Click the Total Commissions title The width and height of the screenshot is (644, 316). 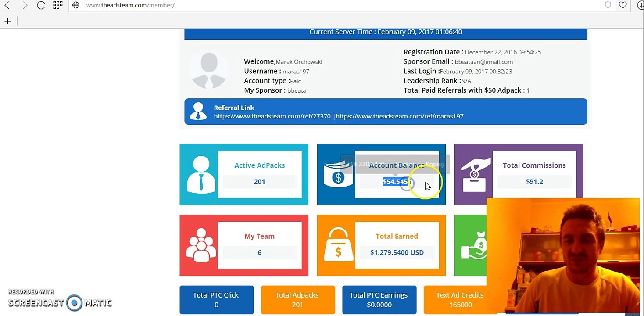pyautogui.click(x=534, y=165)
